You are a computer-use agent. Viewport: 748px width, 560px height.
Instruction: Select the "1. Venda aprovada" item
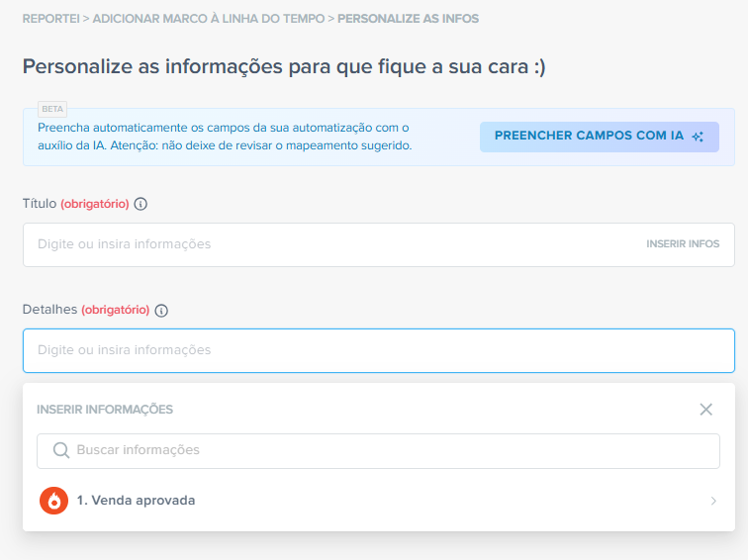[x=136, y=501]
